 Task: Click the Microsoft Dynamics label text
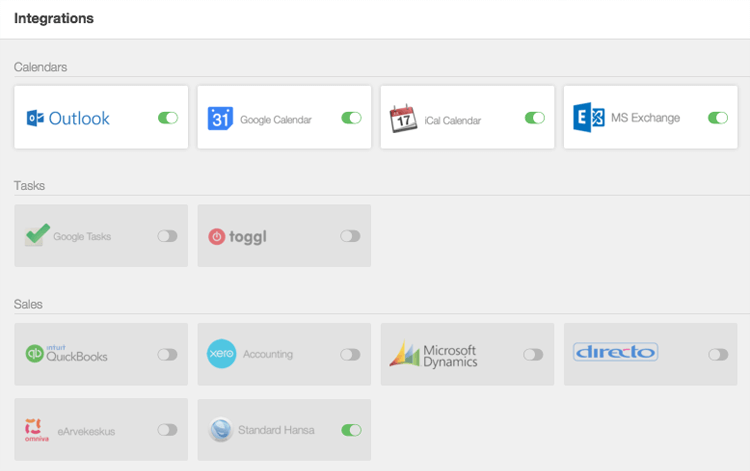click(x=450, y=356)
